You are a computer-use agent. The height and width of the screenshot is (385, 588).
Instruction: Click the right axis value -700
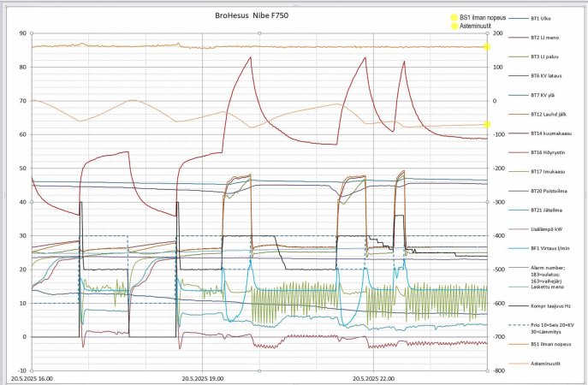click(x=498, y=337)
